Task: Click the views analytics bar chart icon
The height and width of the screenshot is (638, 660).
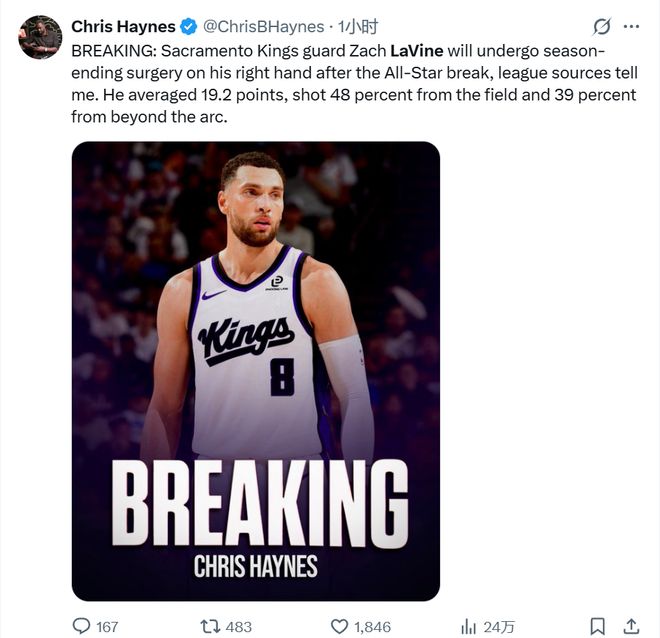Action: (468, 626)
